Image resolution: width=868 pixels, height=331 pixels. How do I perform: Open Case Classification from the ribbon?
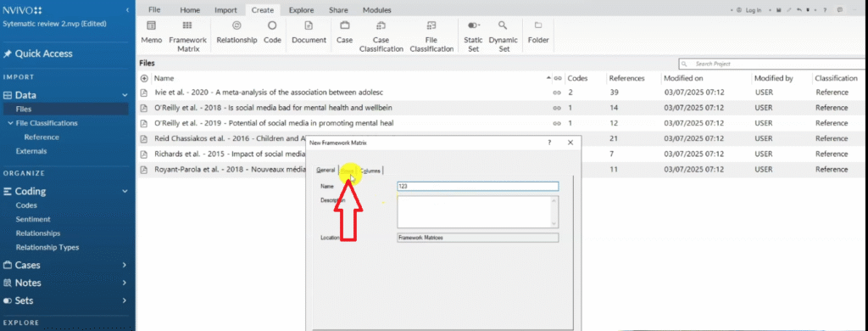coord(381,36)
